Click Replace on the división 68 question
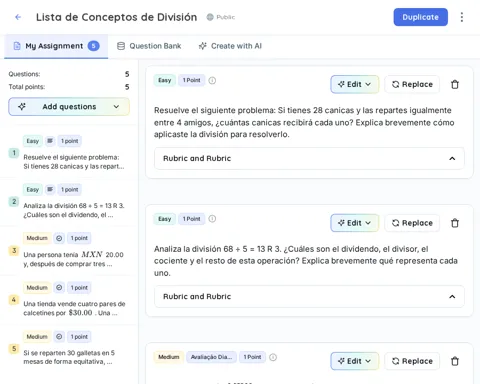Screen dimensions: 480x384 tap(412, 223)
